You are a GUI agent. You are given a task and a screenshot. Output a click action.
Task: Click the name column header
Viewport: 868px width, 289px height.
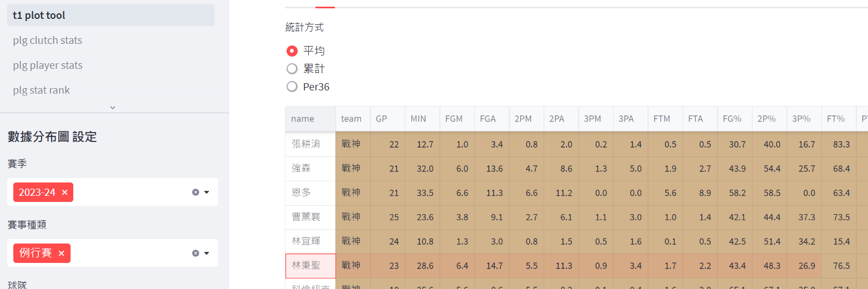pos(303,119)
